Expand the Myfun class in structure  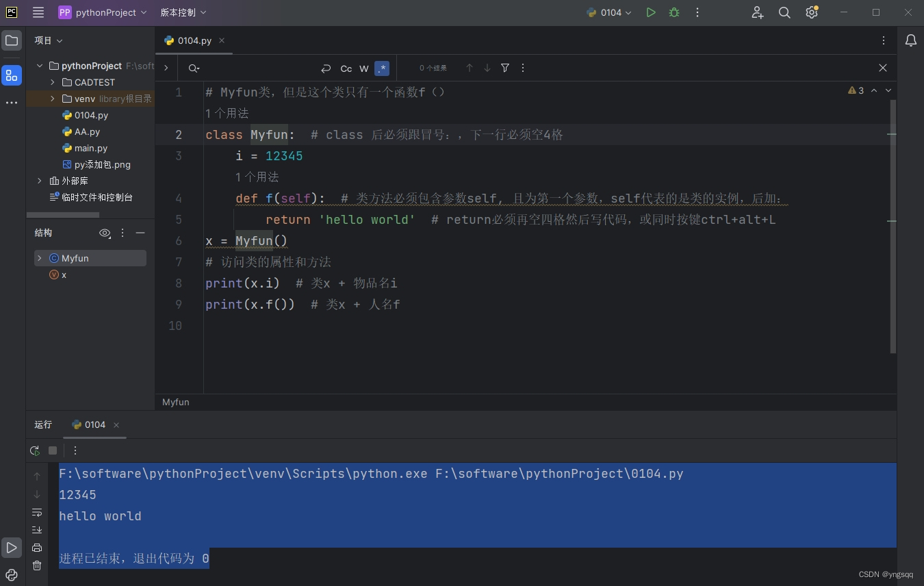click(40, 258)
